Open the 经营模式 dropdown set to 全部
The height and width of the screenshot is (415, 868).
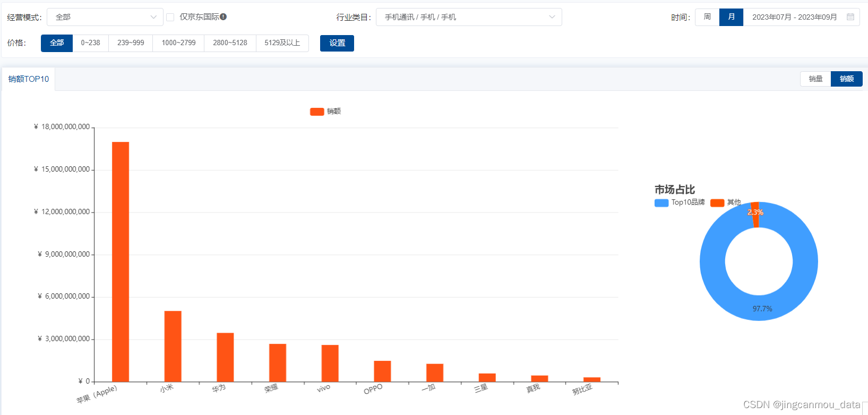(105, 17)
